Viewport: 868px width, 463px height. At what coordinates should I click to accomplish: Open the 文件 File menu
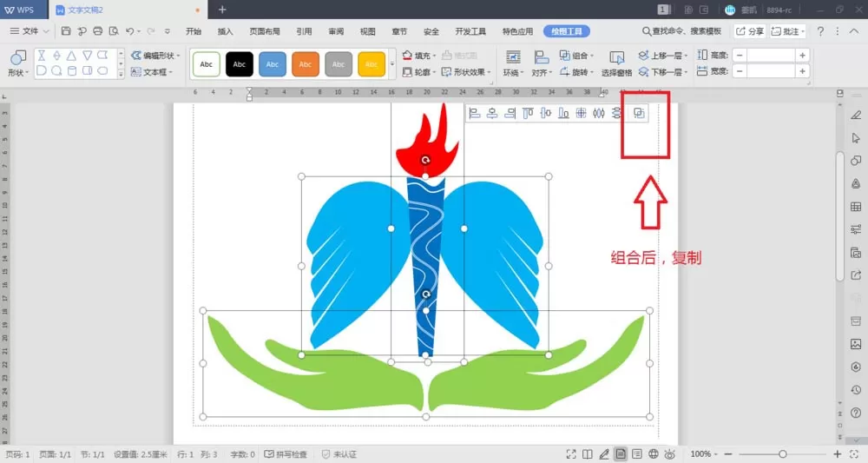tap(30, 31)
